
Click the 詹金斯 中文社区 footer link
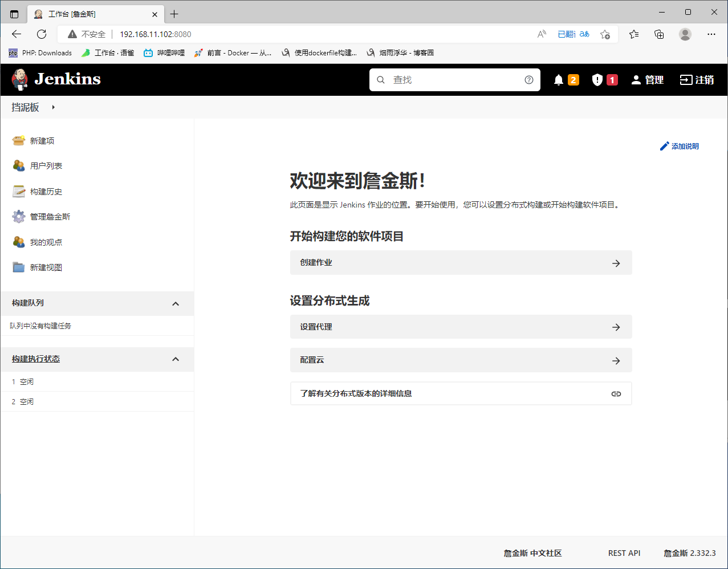(x=532, y=553)
